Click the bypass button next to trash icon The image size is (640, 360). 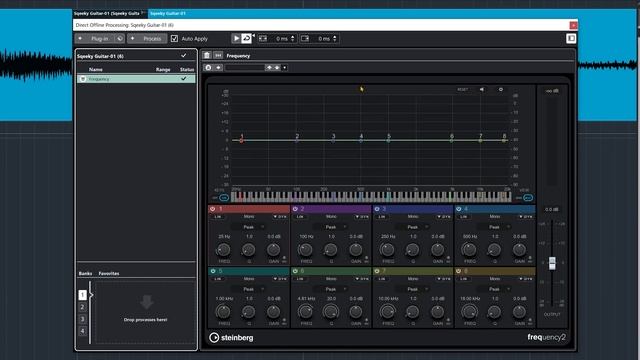click(218, 56)
